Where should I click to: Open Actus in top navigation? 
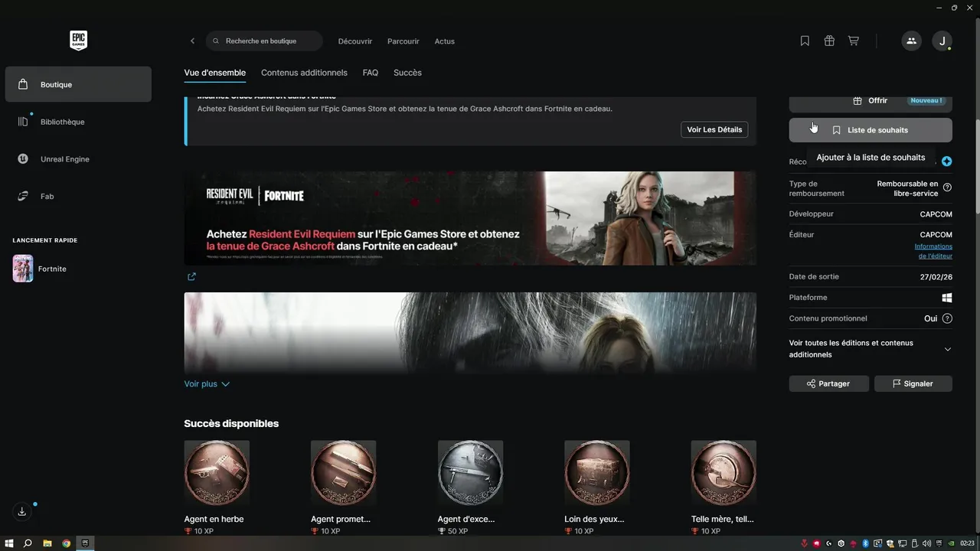click(445, 41)
